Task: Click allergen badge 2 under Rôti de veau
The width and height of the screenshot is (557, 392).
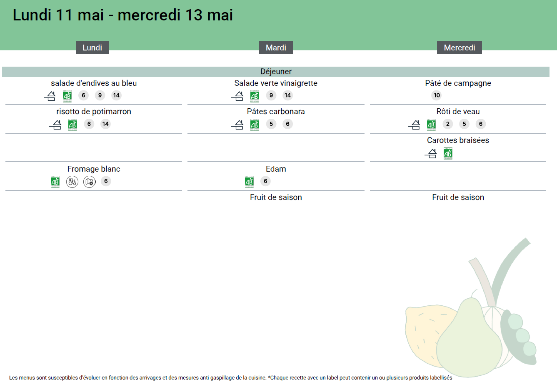Action: point(447,124)
